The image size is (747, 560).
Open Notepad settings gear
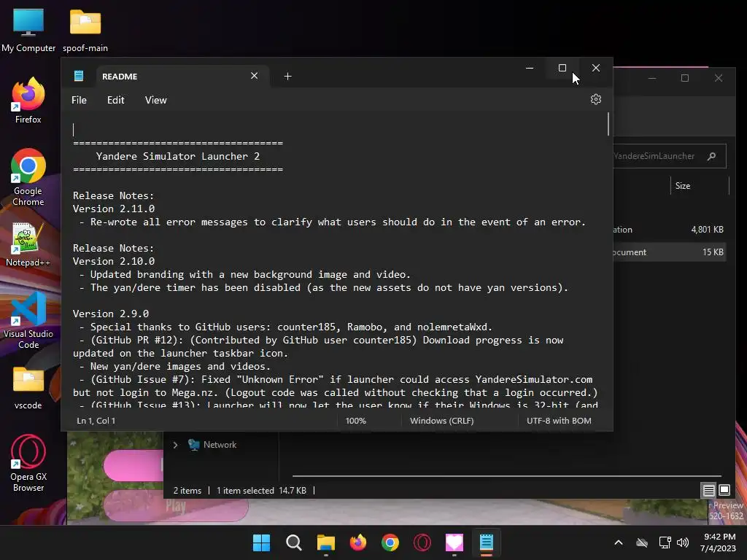coord(595,99)
